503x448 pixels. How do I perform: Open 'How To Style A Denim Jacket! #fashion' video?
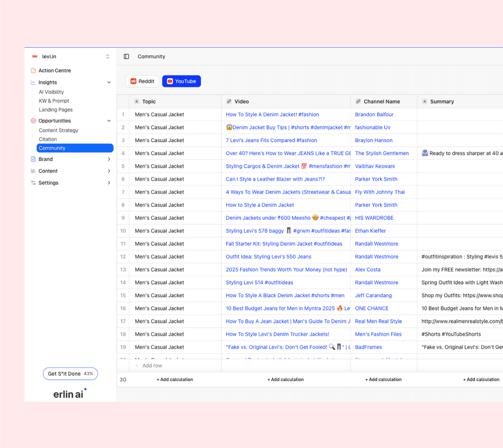[272, 114]
